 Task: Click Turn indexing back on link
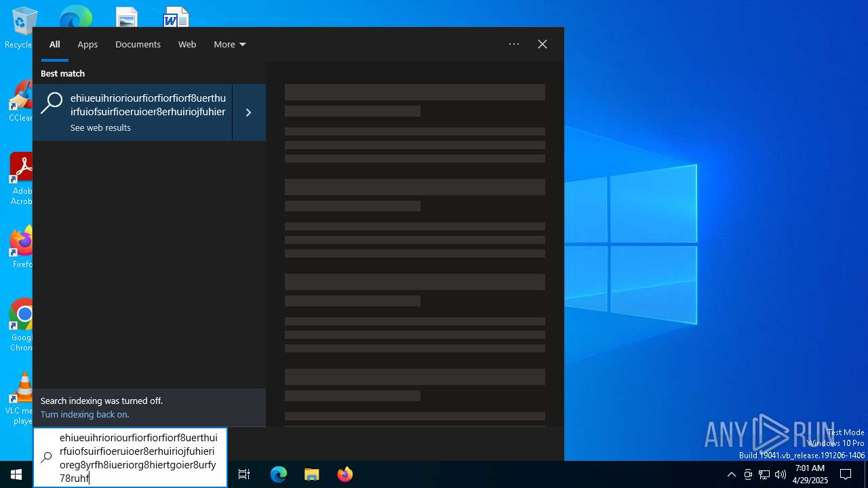pos(85,414)
